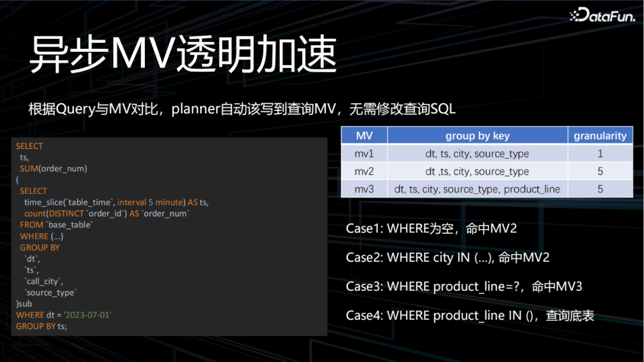644x362 pixels.
Task: Click the Case4 查询底表 line
Action: [470, 315]
